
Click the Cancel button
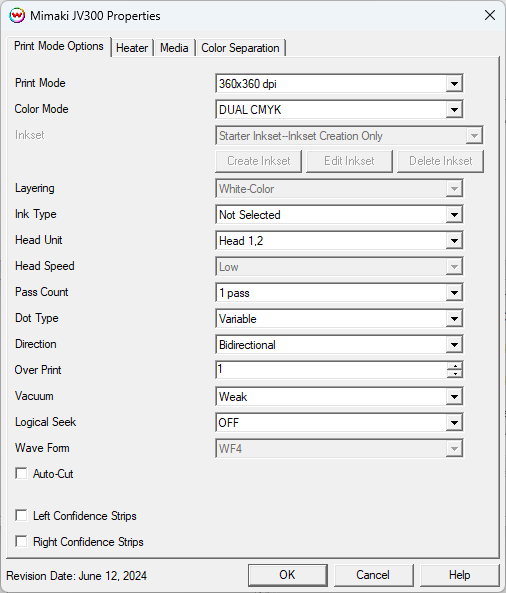373,575
